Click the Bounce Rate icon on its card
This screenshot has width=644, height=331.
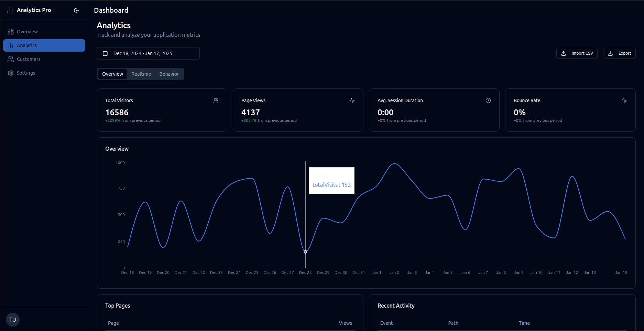point(624,100)
